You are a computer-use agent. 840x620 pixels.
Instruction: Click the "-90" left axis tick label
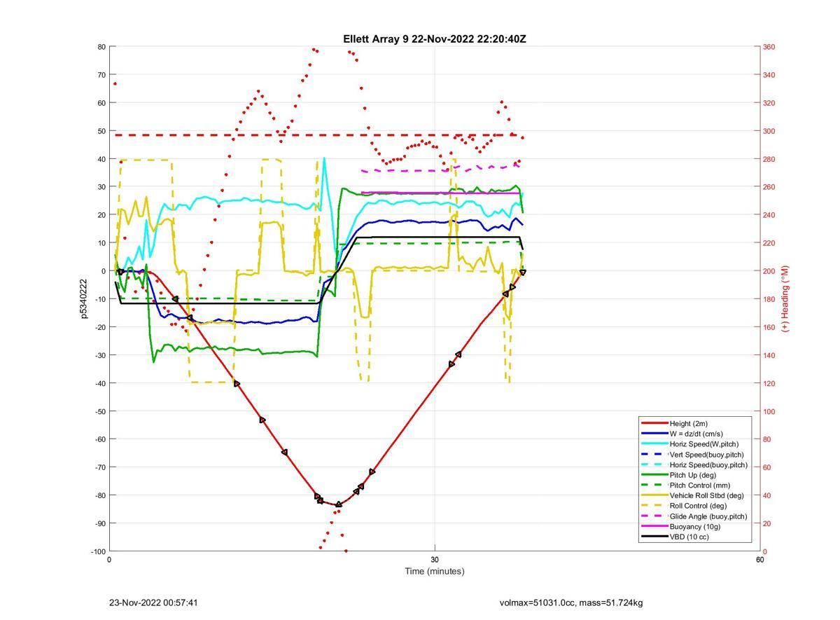point(100,523)
